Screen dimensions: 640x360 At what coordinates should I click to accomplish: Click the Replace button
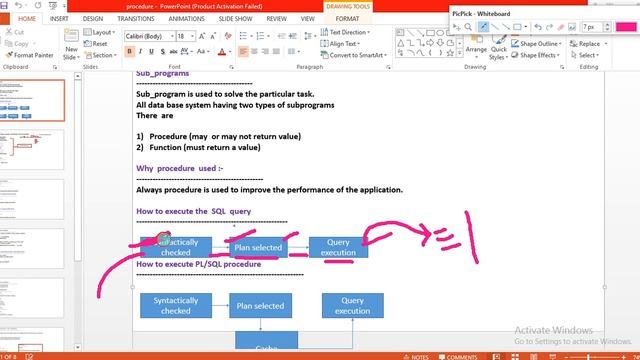pos(586,44)
